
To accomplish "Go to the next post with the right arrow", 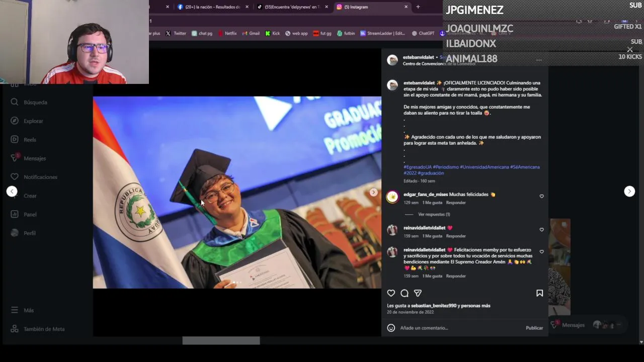I will click(x=629, y=191).
